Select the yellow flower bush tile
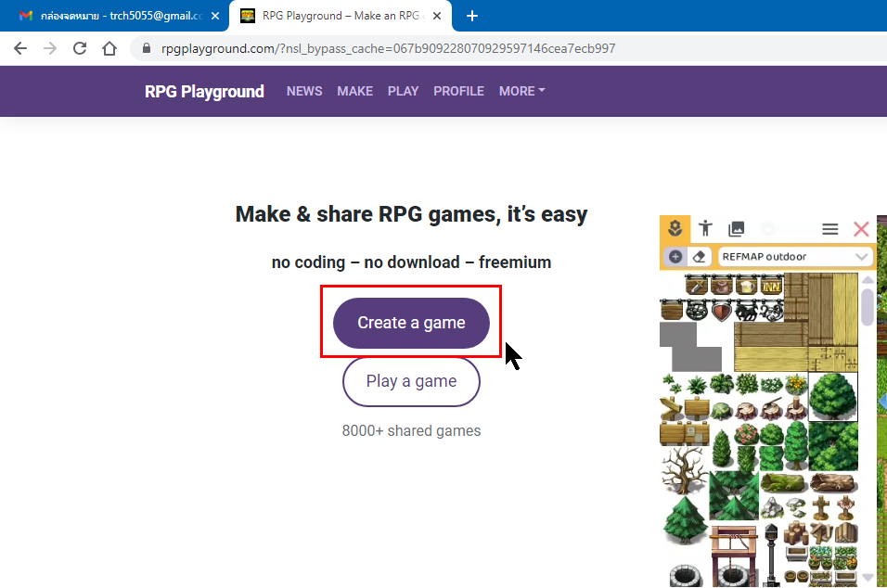This screenshot has height=588, width=887. (796, 384)
